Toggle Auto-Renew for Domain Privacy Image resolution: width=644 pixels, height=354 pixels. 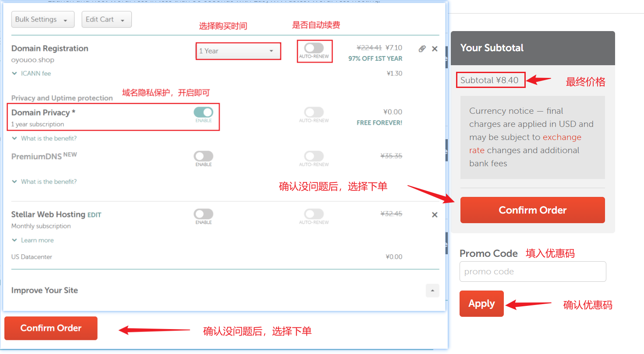tap(314, 112)
